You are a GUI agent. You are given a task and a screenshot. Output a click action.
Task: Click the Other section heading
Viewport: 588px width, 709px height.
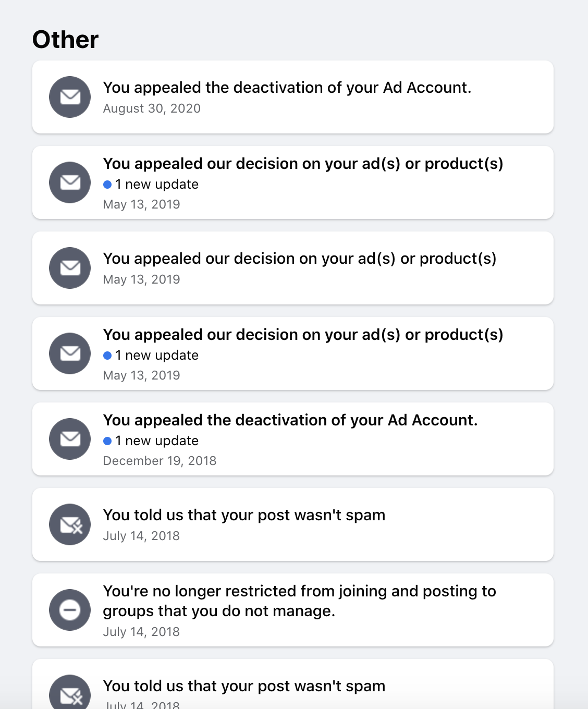point(65,40)
